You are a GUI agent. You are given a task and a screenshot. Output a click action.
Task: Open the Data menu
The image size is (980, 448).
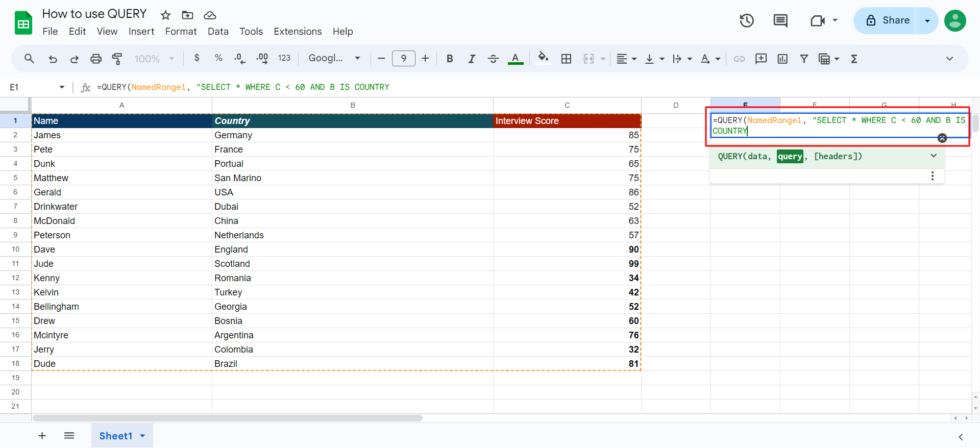pyautogui.click(x=218, y=32)
